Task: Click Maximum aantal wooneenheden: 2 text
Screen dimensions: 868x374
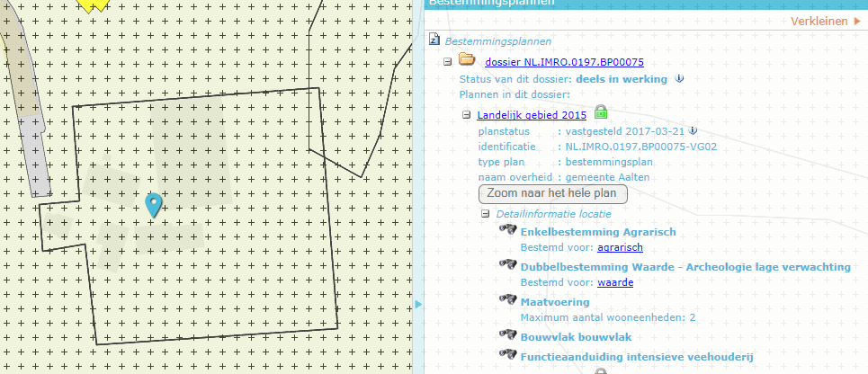Action: [x=608, y=317]
